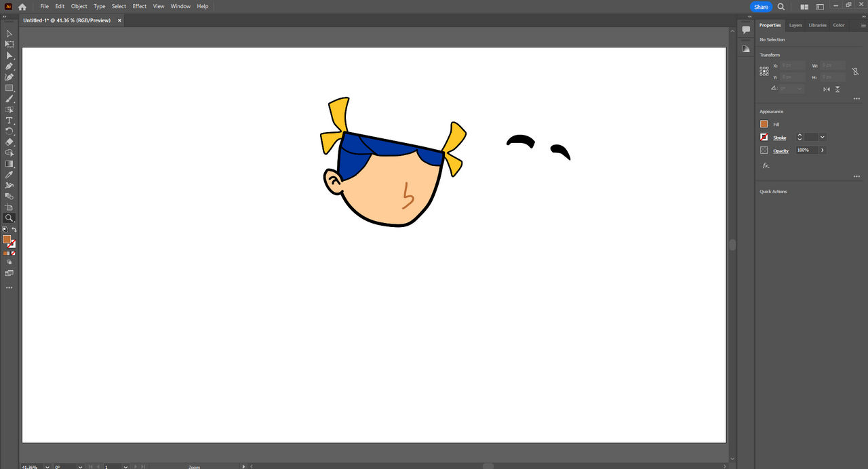
Task: Open Edit Toolbar three dots
Action: click(x=9, y=287)
